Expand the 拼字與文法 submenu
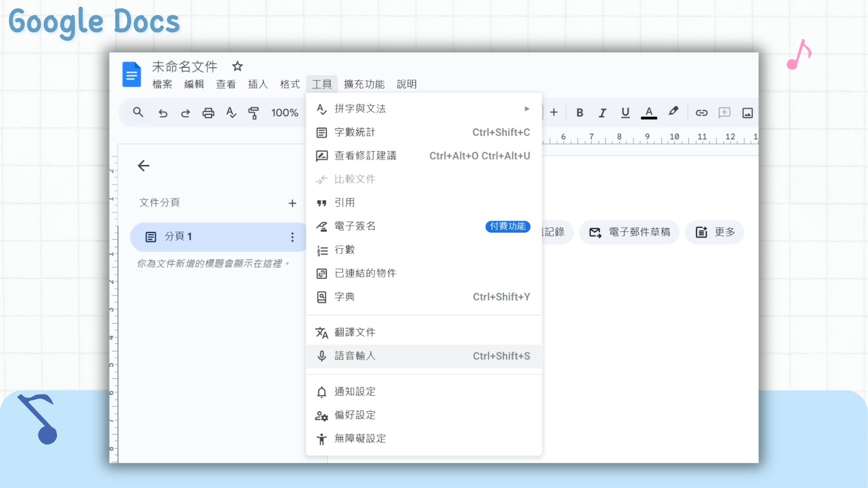Viewport: 868px width, 488px height. click(424, 108)
